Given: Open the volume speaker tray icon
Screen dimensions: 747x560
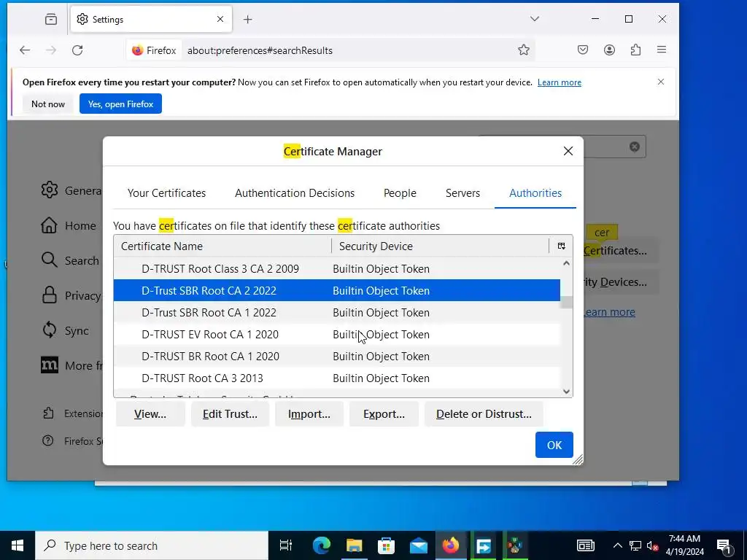Looking at the screenshot, I should point(653,545).
